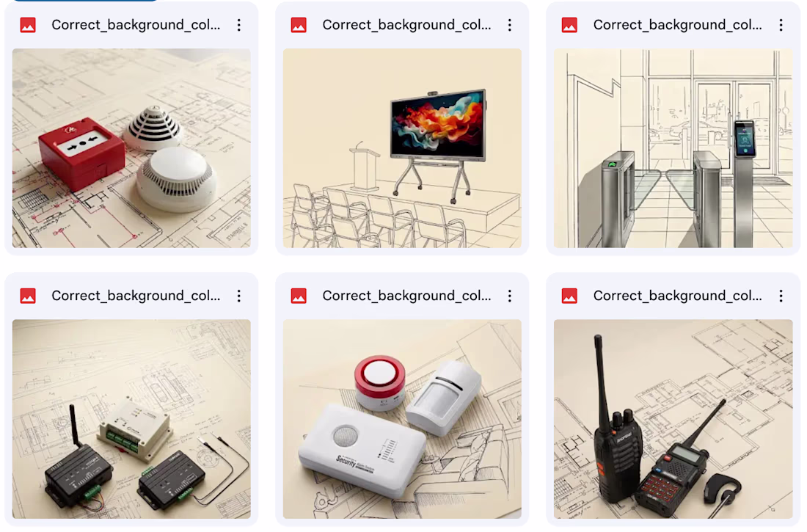Image resolution: width=807 pixels, height=532 pixels.
Task: Open more options for network modules image file
Action: (x=239, y=296)
